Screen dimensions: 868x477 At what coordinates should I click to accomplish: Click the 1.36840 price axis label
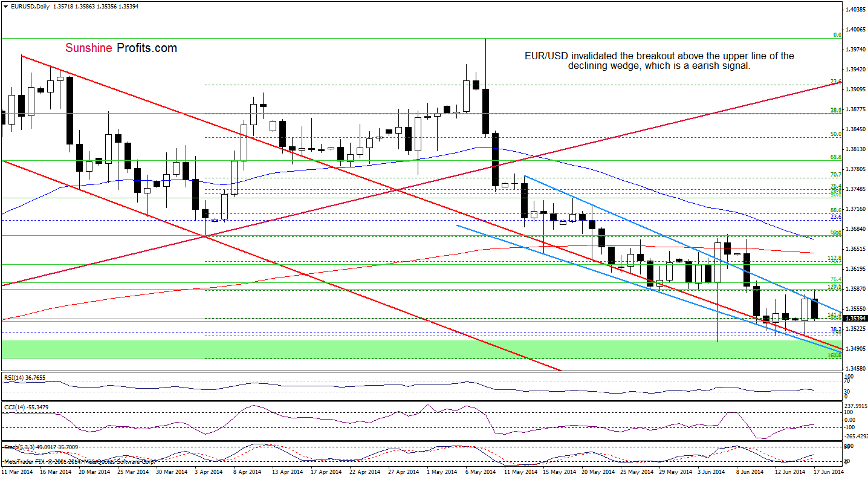pyautogui.click(x=856, y=229)
